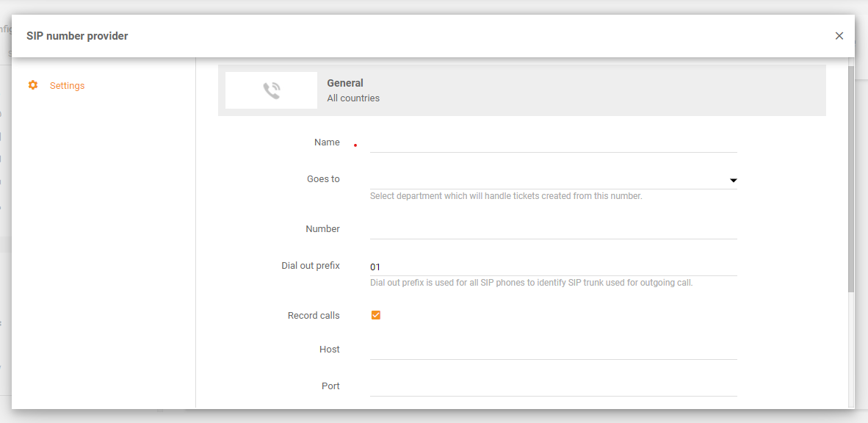
Task: Expand the department selector arrow
Action: 733,180
